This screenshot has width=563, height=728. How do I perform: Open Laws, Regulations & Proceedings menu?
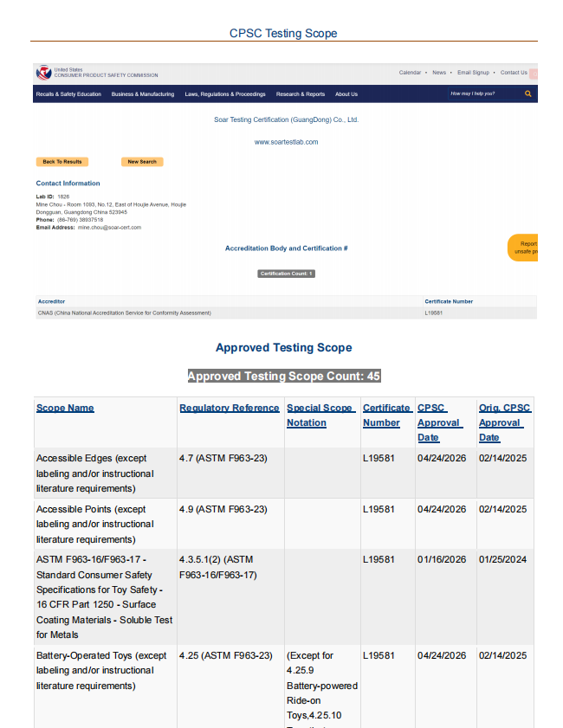coord(225,94)
